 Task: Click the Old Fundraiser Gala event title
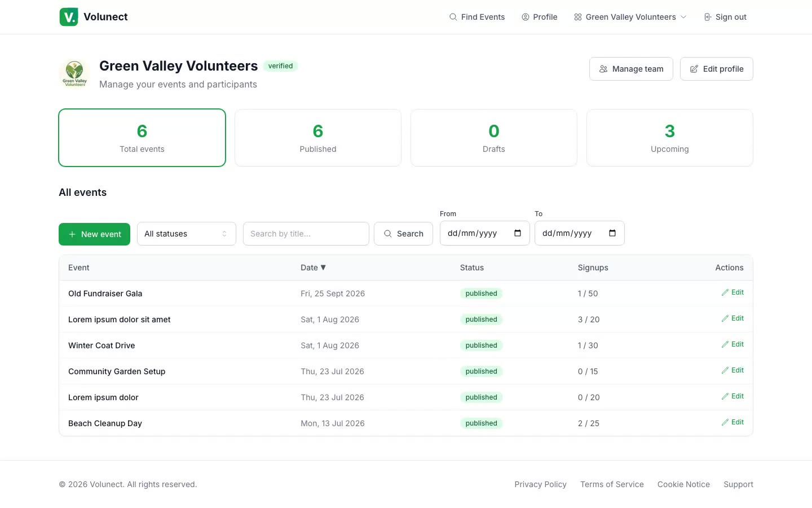[x=105, y=294]
